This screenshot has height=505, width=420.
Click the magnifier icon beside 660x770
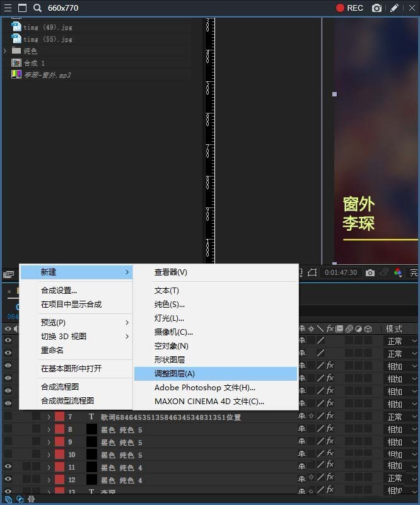tap(37, 8)
